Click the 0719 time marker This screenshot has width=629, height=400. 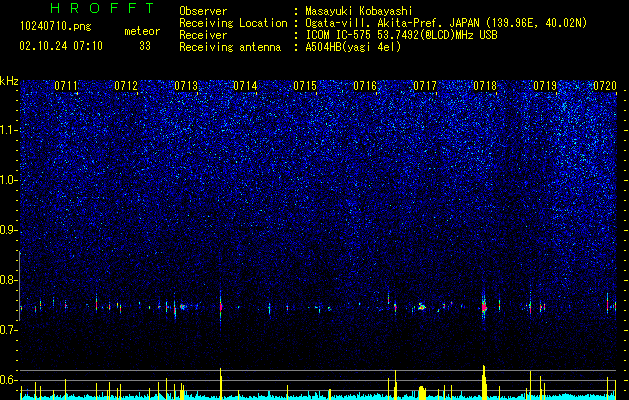pos(545,86)
